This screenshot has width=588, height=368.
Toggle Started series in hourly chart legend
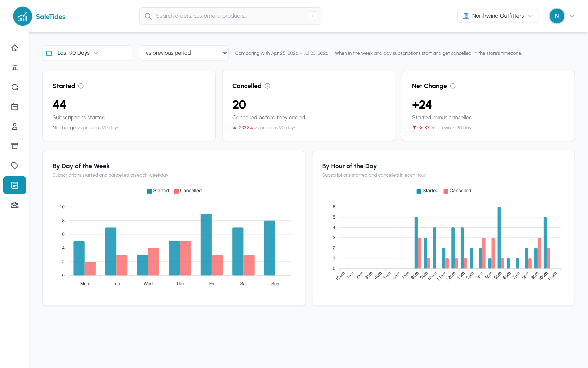(427, 191)
